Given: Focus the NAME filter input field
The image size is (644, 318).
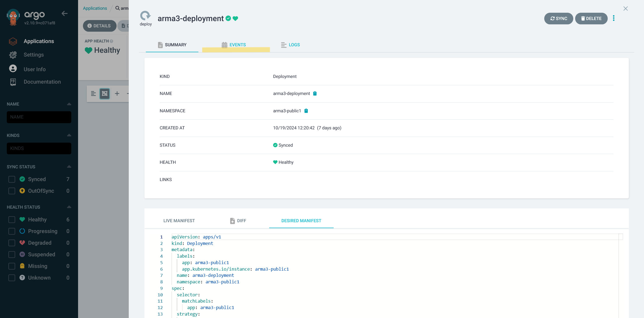Looking at the screenshot, I should 39,117.
